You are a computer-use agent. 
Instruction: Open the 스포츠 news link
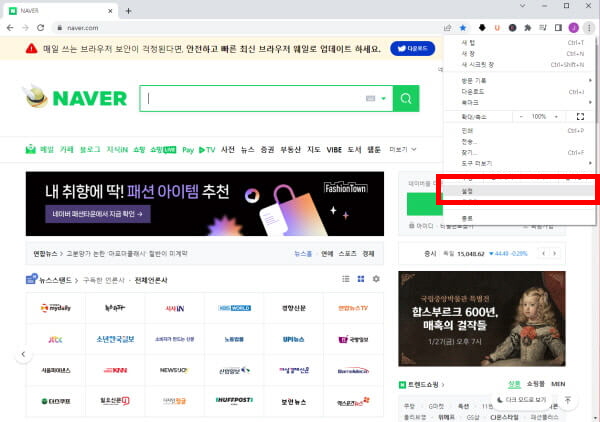pyautogui.click(x=347, y=253)
